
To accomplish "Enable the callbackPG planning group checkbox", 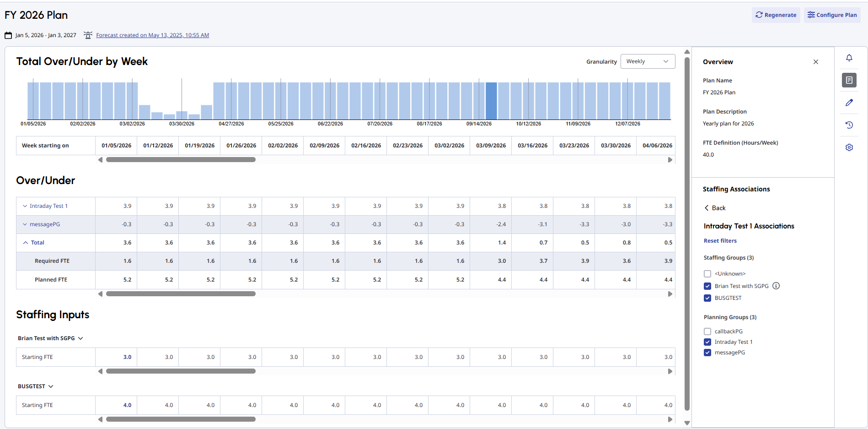I will point(707,331).
